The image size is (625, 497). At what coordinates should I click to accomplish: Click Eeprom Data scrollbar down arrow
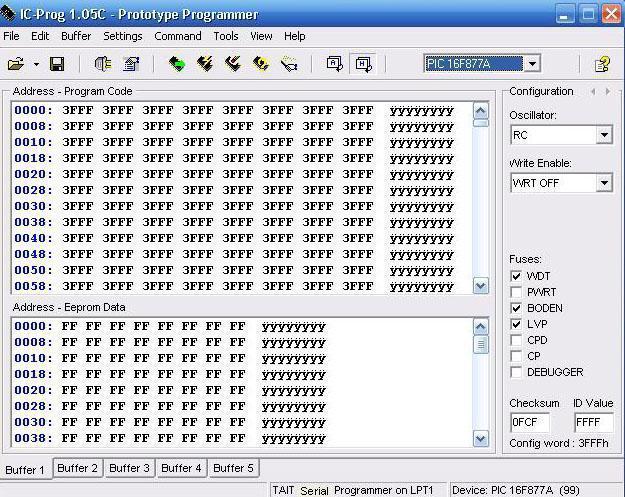tap(481, 439)
